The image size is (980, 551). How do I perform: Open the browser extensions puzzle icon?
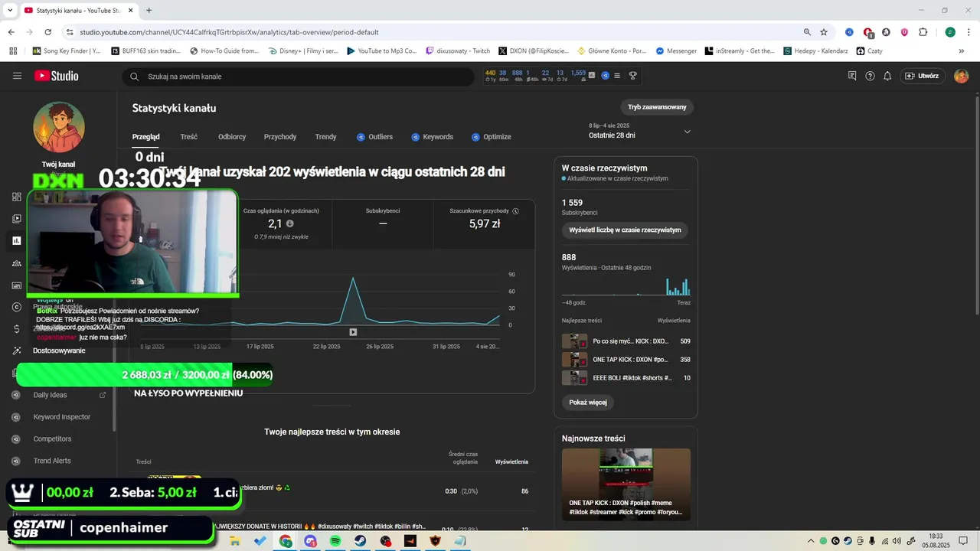pyautogui.click(x=923, y=32)
